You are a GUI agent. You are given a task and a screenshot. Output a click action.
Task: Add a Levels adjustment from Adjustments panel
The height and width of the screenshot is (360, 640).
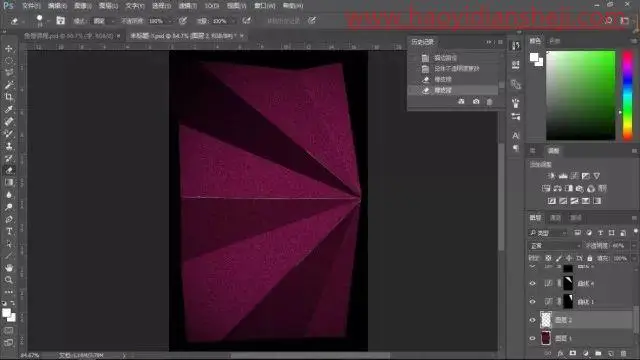[563, 176]
